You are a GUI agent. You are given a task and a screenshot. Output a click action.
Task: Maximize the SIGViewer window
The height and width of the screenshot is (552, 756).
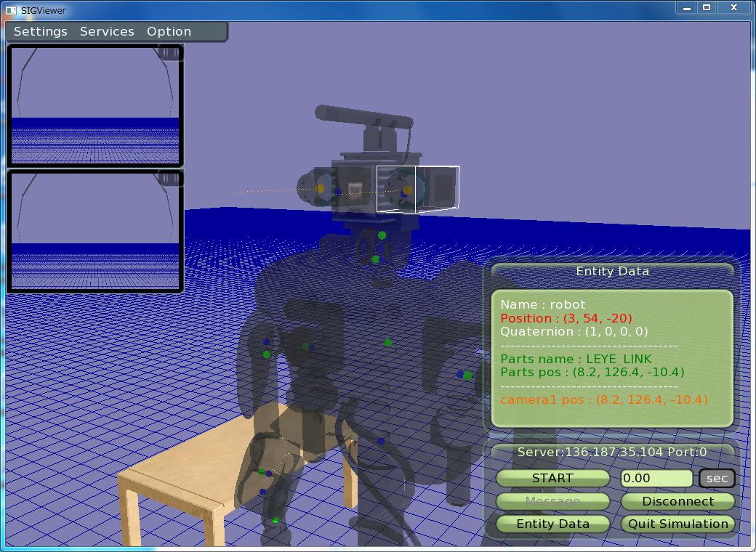706,7
